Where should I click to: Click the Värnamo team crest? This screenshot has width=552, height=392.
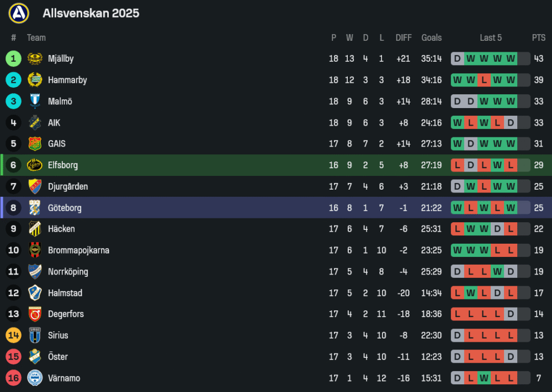click(35, 378)
